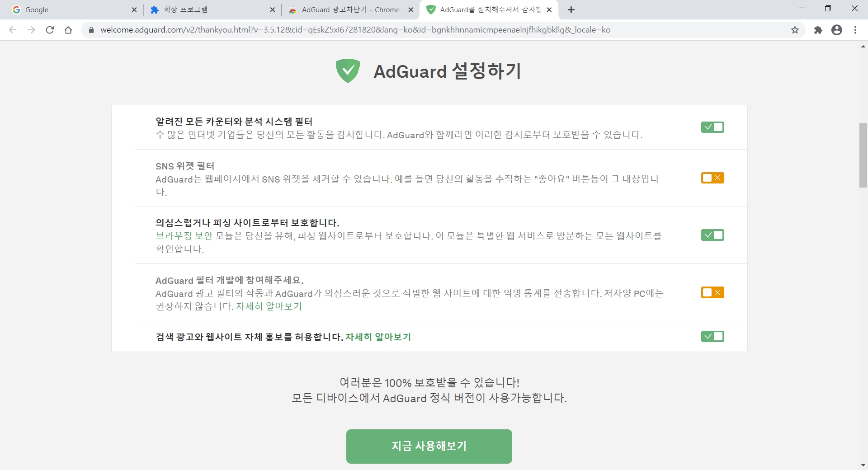Image resolution: width=868 pixels, height=470 pixels.
Task: Close the Google tab
Action: tap(134, 9)
